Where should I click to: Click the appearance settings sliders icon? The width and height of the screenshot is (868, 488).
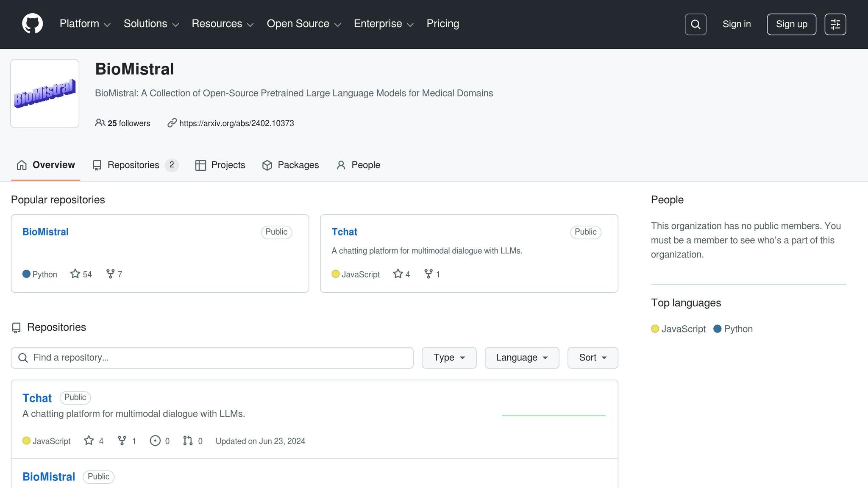(x=835, y=24)
